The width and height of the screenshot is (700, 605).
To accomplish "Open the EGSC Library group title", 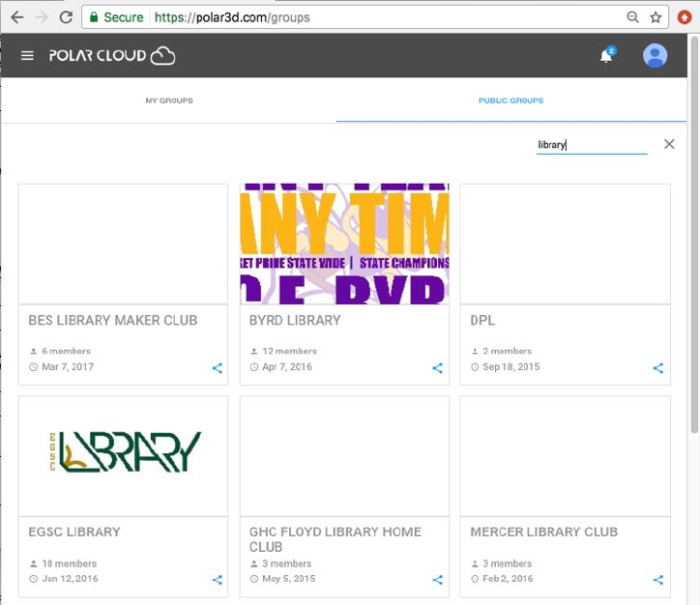I will tap(74, 532).
